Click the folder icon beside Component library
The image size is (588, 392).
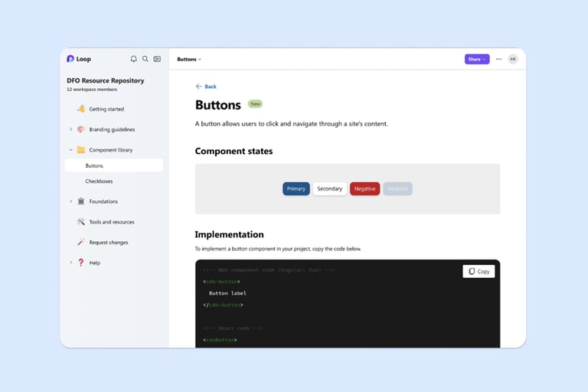click(x=81, y=149)
